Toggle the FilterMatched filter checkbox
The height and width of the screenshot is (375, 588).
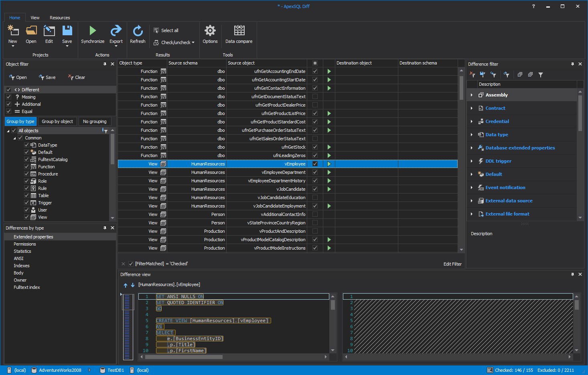click(x=131, y=264)
